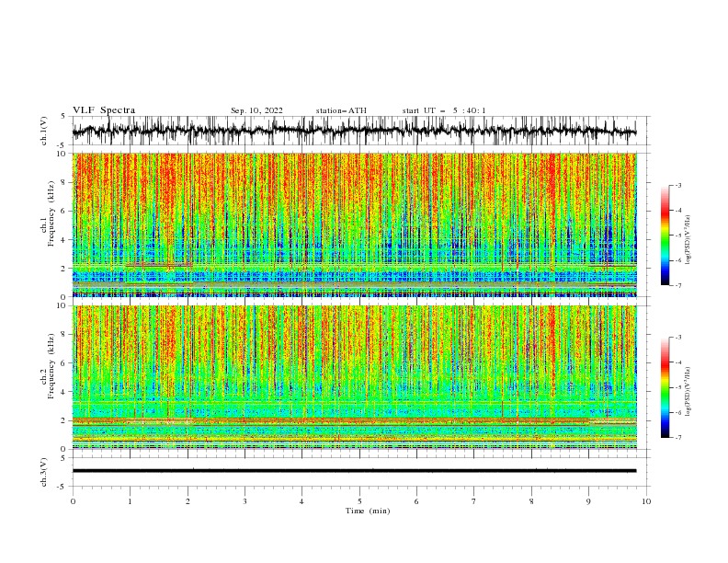Select the date "Sep. 10, 2022"
728x563 pixels.
256,110
